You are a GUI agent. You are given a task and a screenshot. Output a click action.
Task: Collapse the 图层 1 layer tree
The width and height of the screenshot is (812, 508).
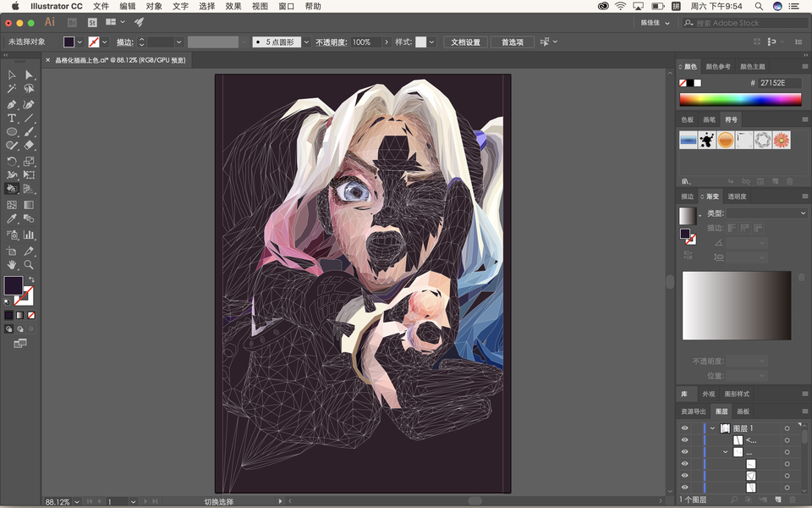coord(712,428)
